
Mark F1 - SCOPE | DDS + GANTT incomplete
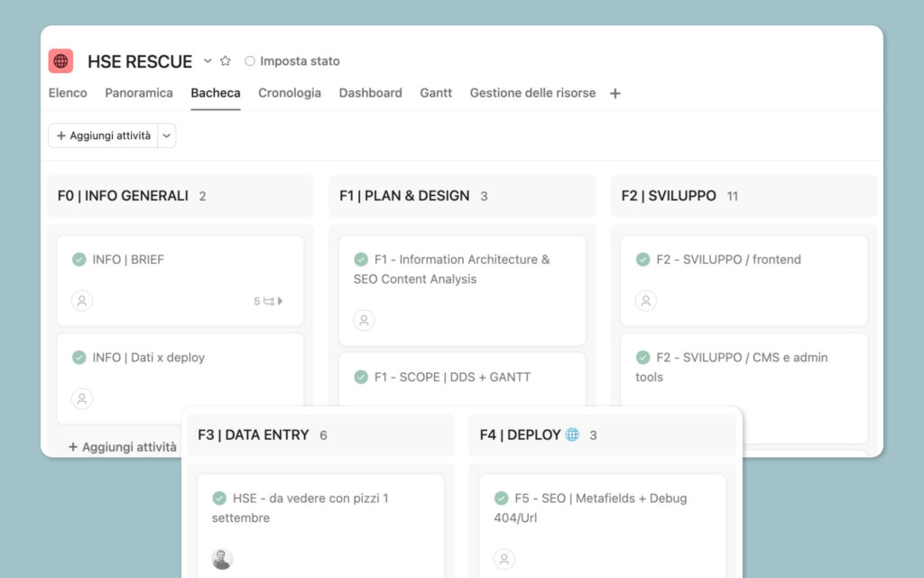(361, 377)
